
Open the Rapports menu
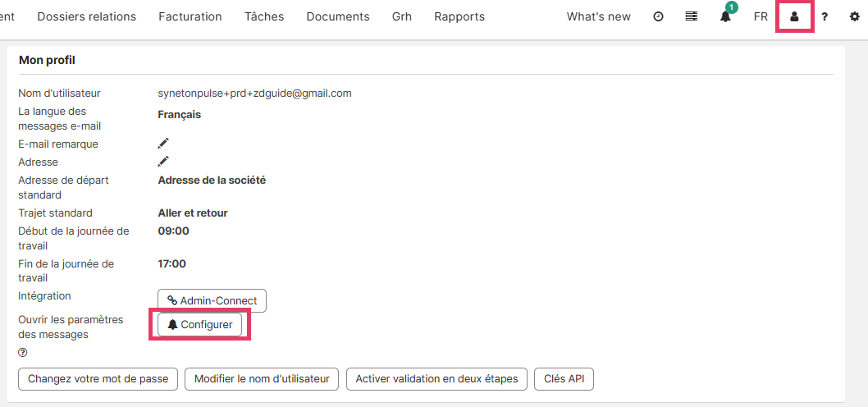pos(459,16)
